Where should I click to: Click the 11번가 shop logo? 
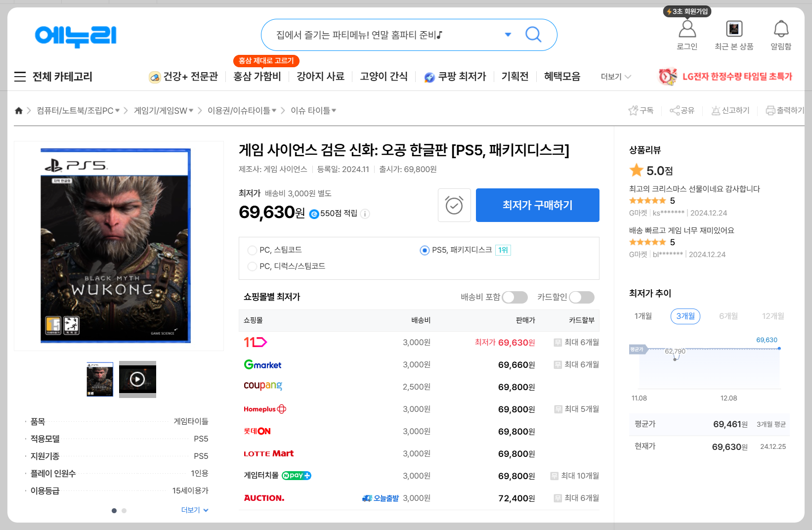pyautogui.click(x=255, y=342)
